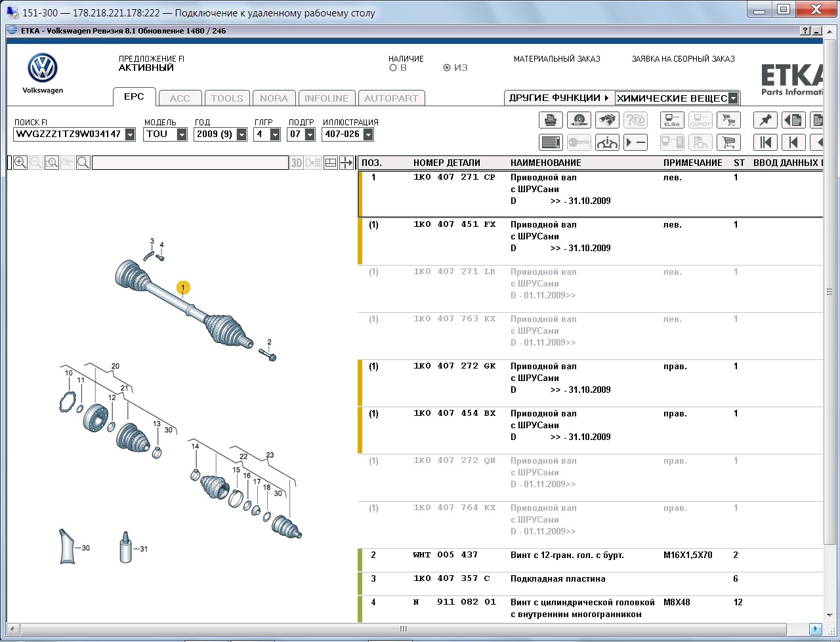Select the greyed row 1K0 407 271 LB
This screenshot has width=840, height=642.
(591, 289)
